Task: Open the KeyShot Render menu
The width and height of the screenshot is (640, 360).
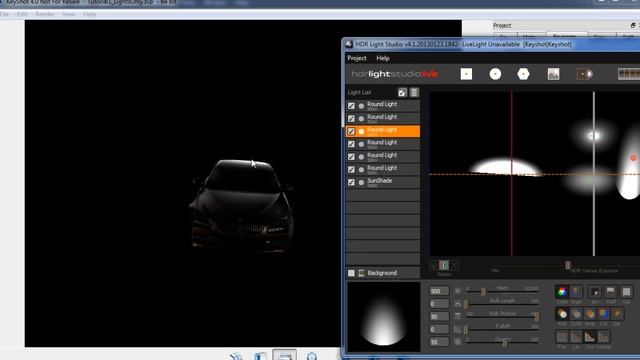Action: [44, 14]
